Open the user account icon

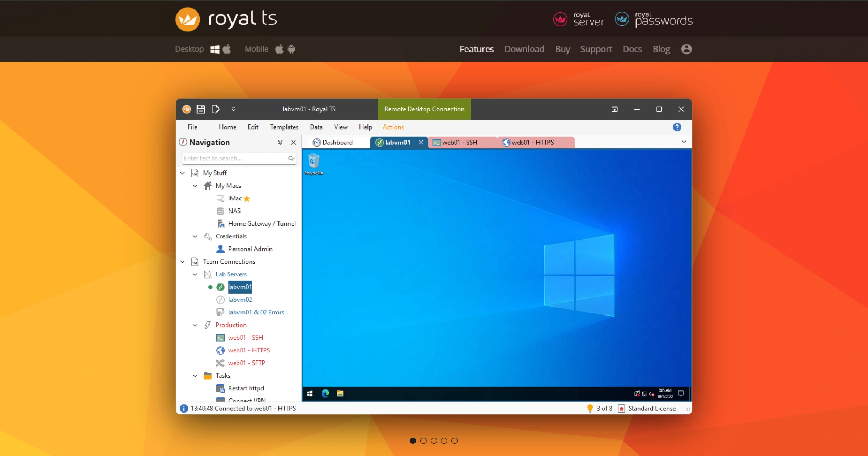tap(686, 49)
